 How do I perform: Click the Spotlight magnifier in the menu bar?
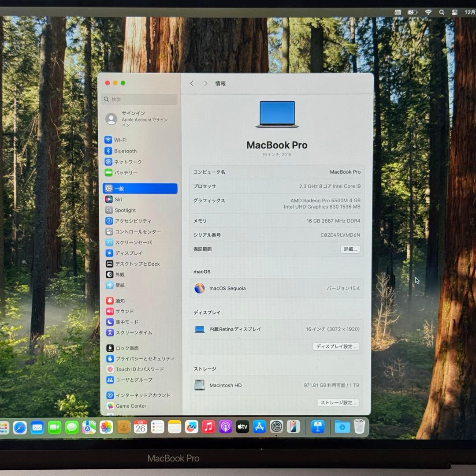click(442, 12)
